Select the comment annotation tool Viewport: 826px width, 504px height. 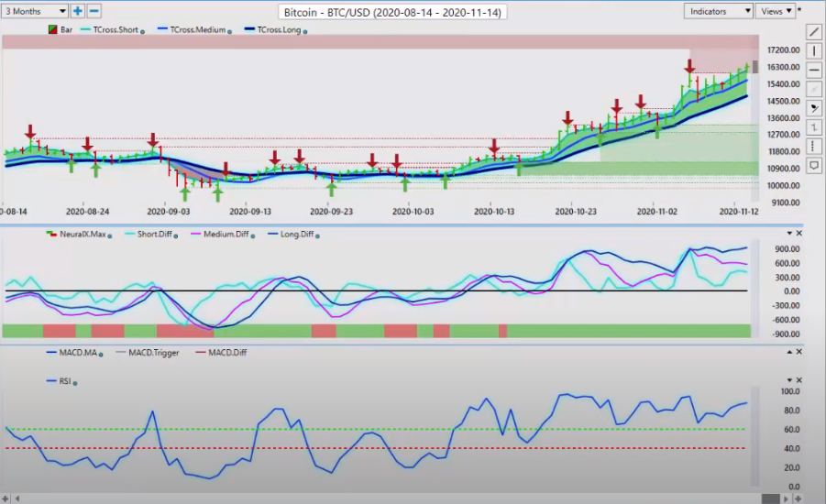(814, 166)
